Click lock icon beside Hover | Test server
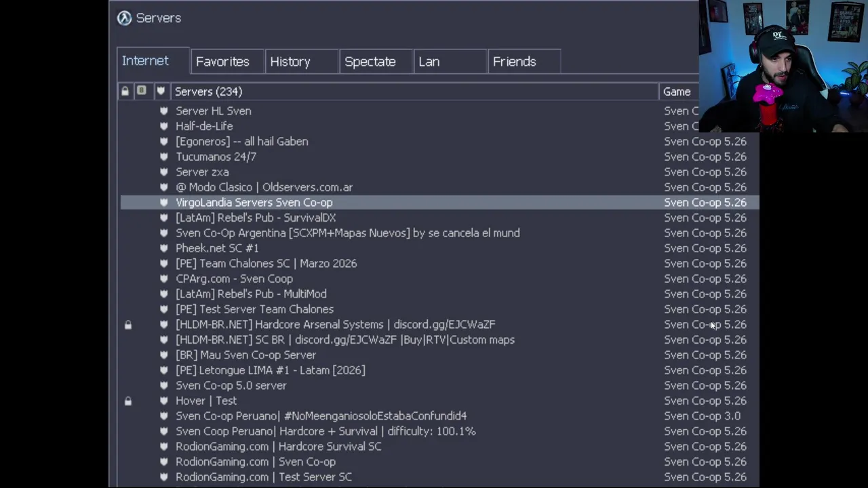The width and height of the screenshot is (868, 488). pos(127,401)
